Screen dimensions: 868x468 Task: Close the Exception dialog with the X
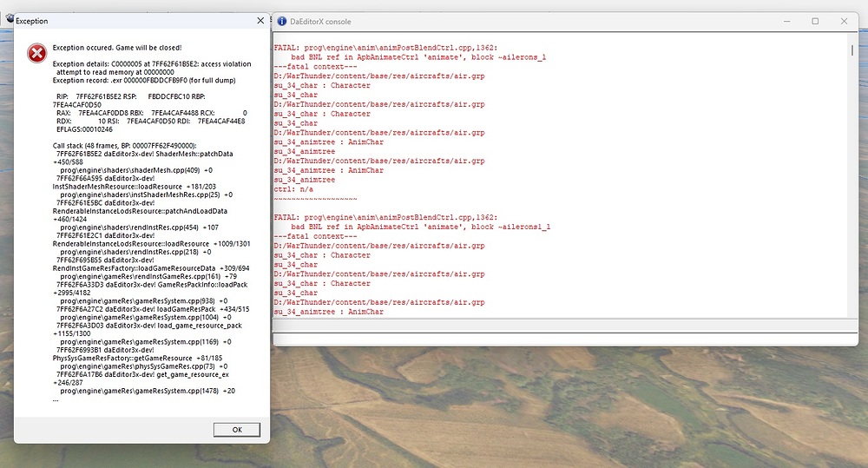point(260,20)
